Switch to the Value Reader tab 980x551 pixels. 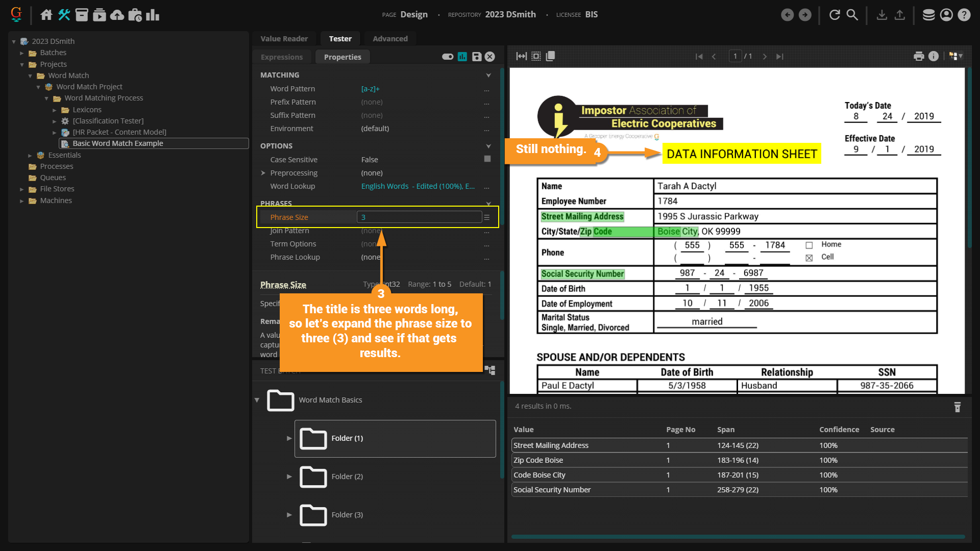click(284, 39)
